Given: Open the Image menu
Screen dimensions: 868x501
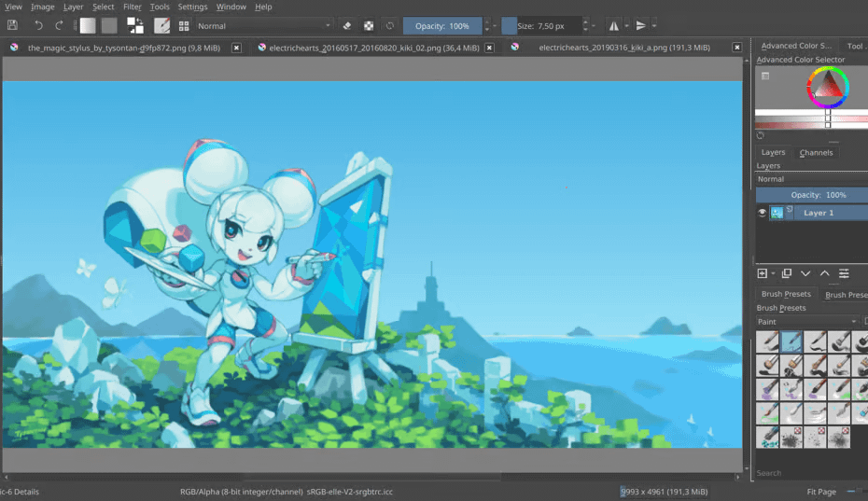Looking at the screenshot, I should [43, 7].
